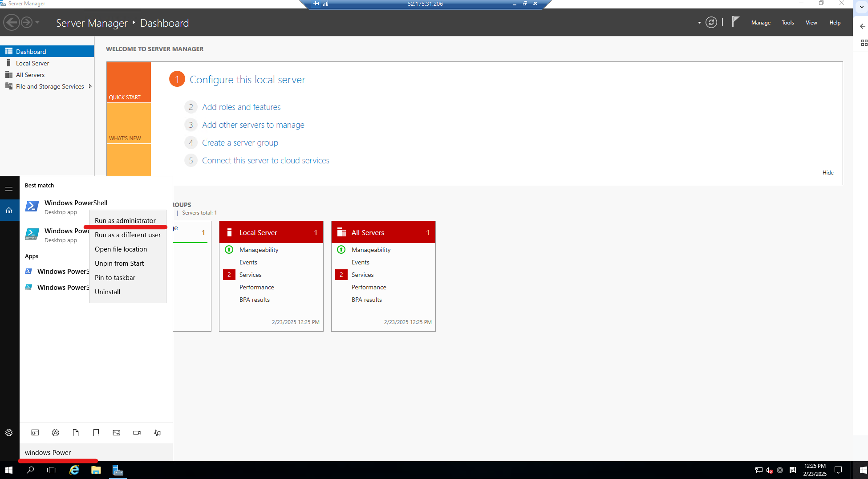Image resolution: width=868 pixels, height=479 pixels.
Task: Click the Windows Start button on the taskbar
Action: 9,470
